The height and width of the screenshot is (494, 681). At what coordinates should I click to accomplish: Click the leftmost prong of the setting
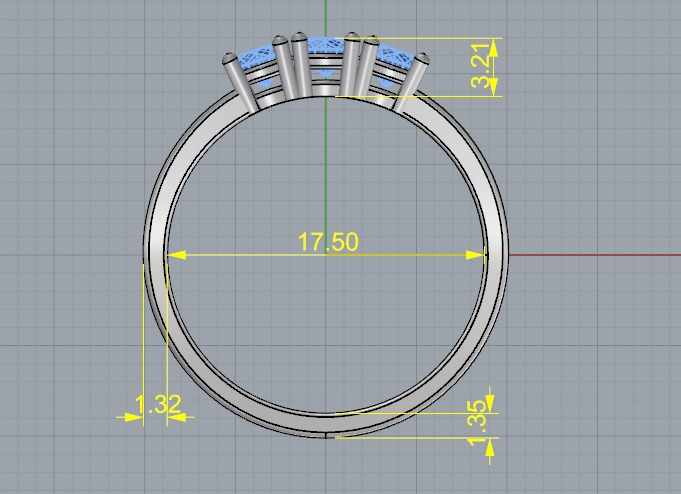[x=240, y=81]
